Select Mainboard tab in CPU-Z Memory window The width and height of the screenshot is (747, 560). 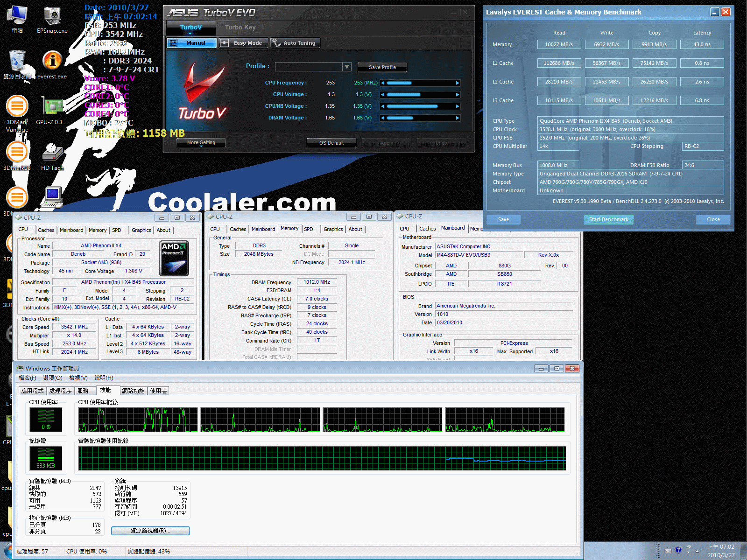(263, 229)
